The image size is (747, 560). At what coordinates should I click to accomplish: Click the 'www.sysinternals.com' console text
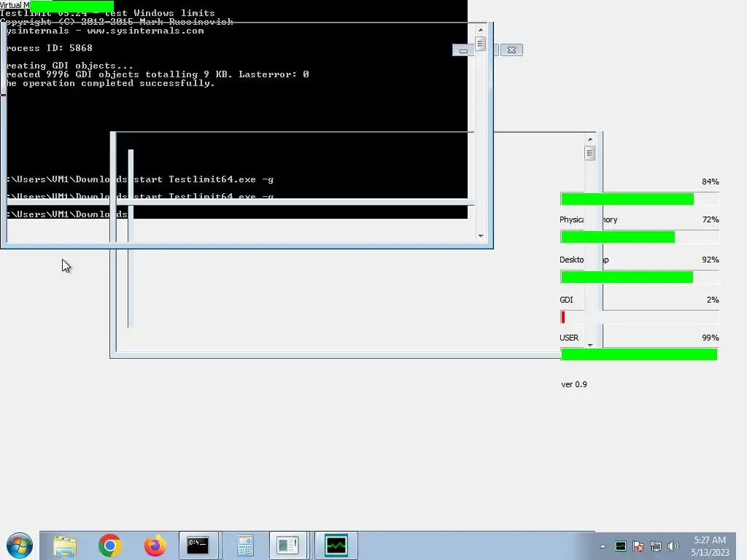tap(145, 31)
